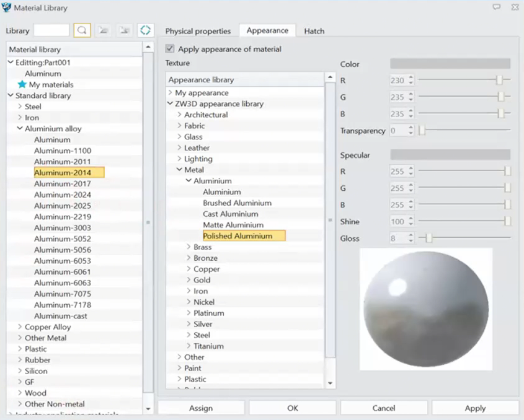The width and height of the screenshot is (524, 420).
Task: Switch to the Physical properties tab
Action: coord(198,31)
